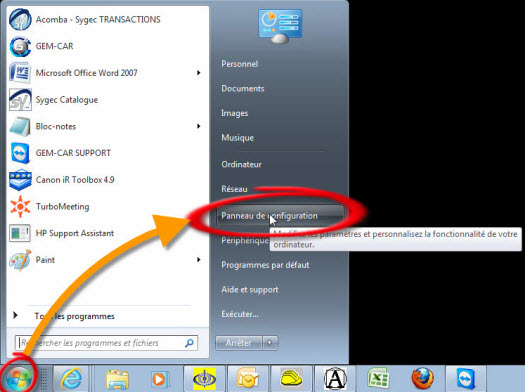The image size is (525, 392).
Task: Open Windows Explorer folder icon in taskbar
Action: (x=117, y=379)
